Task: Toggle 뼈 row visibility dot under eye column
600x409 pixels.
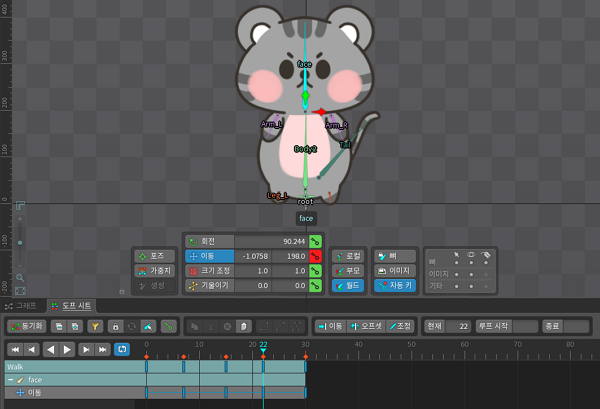Action: 471,262
